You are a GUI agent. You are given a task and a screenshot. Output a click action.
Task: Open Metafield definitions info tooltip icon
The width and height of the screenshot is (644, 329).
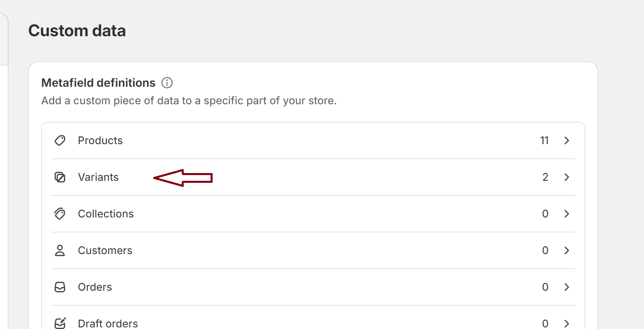point(167,83)
